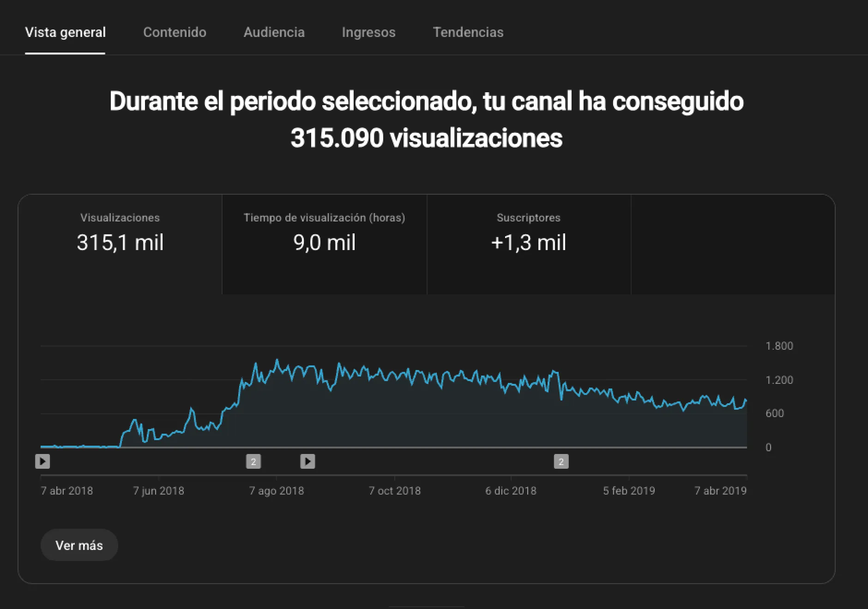Select the Vista general tab

(65, 32)
